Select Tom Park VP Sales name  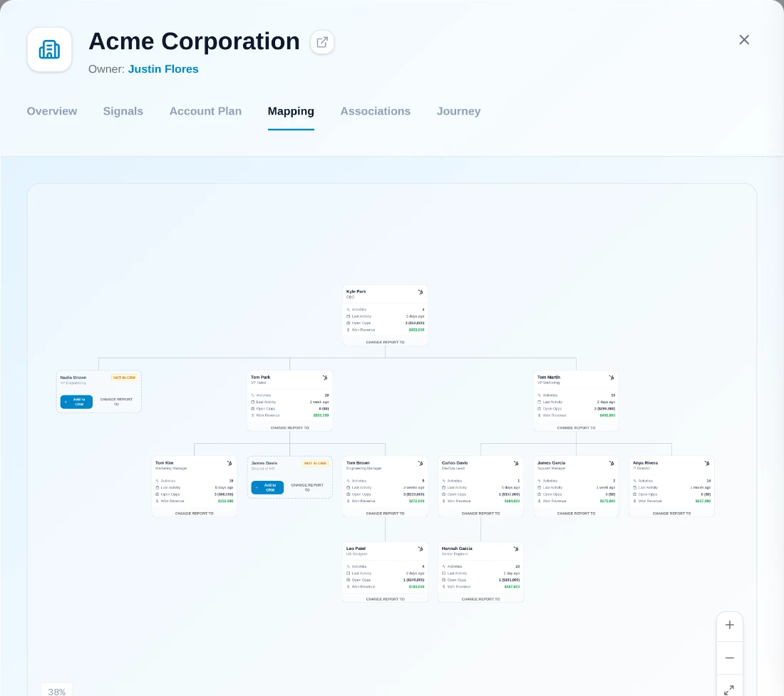coord(260,378)
